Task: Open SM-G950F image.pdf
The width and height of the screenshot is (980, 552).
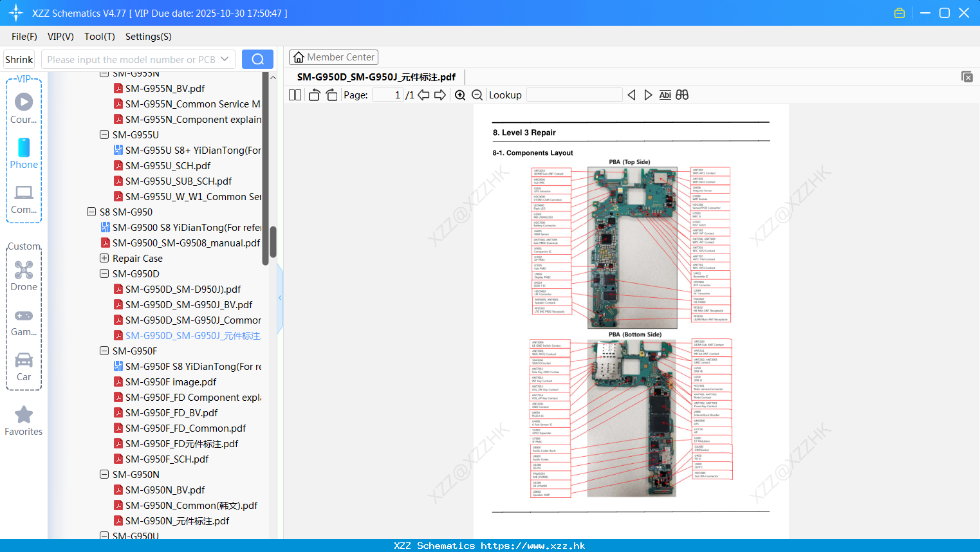Action: coord(171,382)
